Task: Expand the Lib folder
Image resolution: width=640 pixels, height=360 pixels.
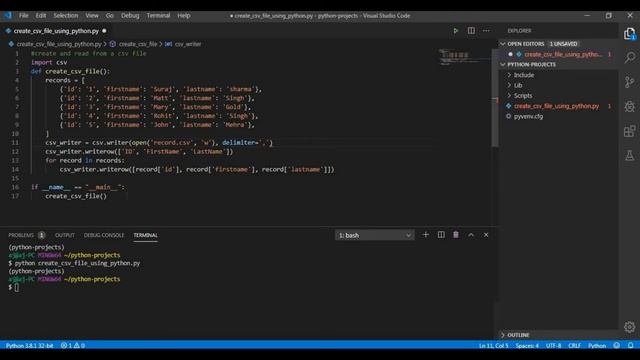Action: [518, 85]
